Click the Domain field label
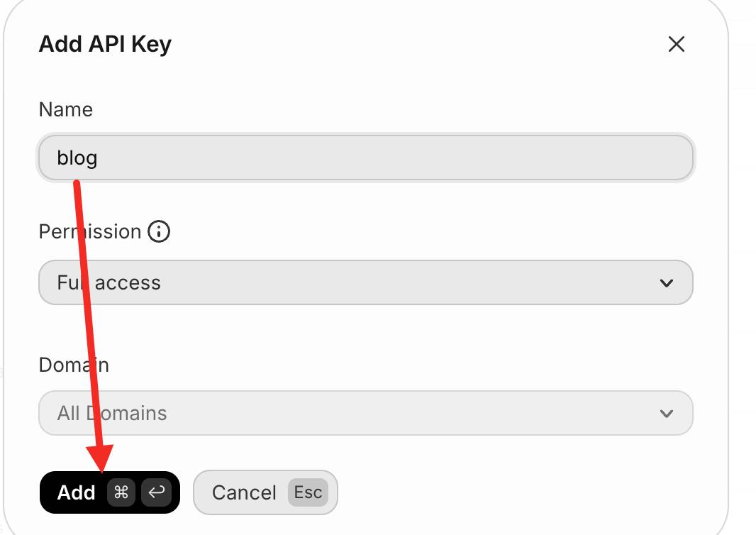756x535 pixels. 74,365
